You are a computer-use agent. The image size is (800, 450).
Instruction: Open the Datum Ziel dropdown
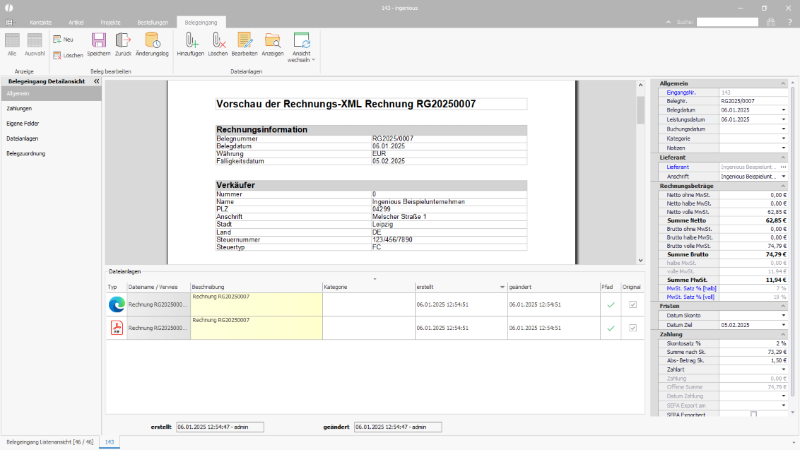coord(784,325)
